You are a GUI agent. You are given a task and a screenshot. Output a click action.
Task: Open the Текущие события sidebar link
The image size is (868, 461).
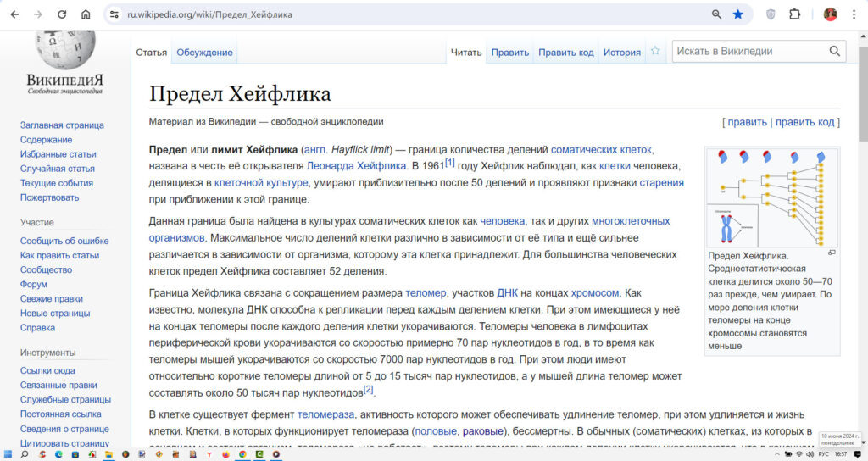57,183
